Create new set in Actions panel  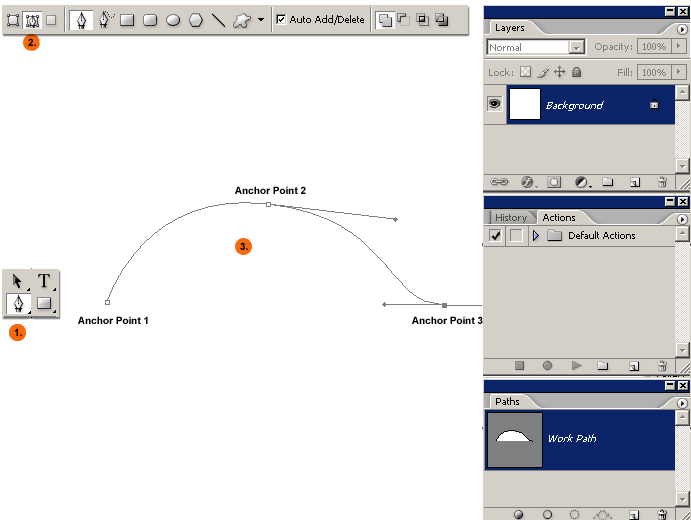pyautogui.click(x=602, y=365)
